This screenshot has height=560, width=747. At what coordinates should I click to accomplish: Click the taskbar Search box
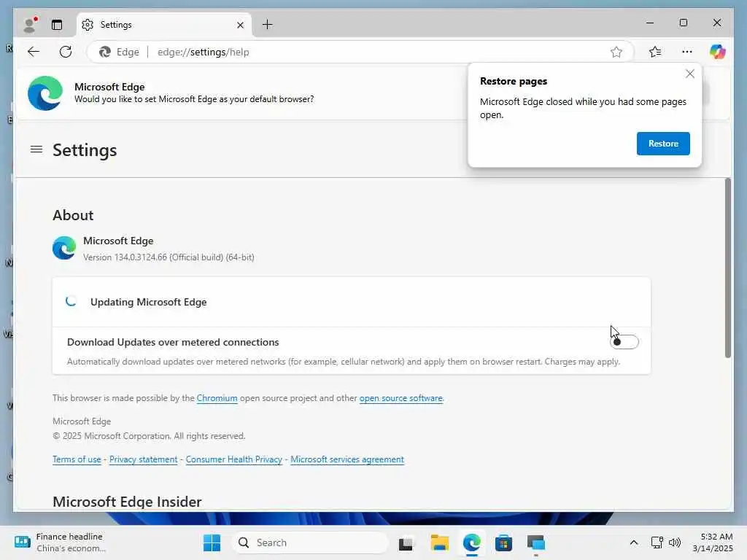309,542
